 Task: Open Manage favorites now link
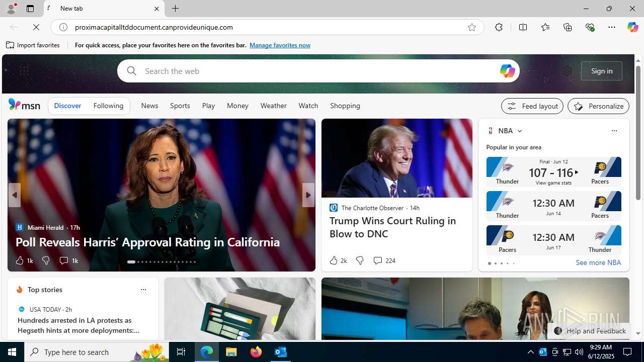click(x=280, y=45)
